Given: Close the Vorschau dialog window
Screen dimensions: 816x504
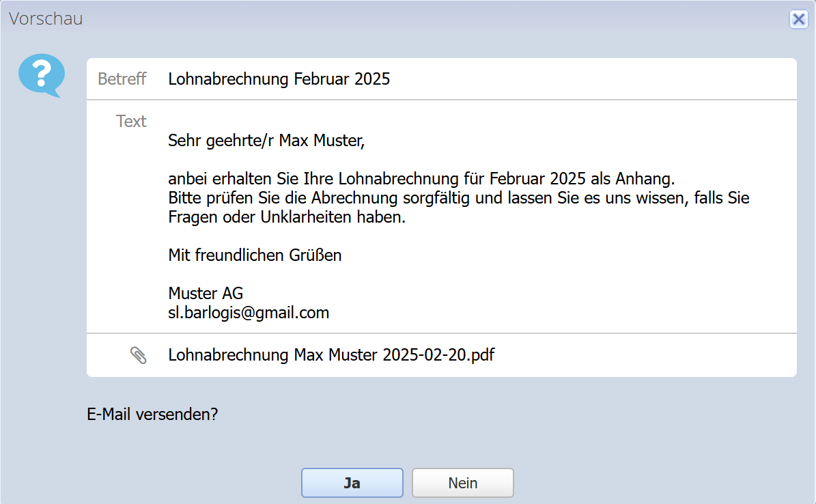Looking at the screenshot, I should point(798,19).
